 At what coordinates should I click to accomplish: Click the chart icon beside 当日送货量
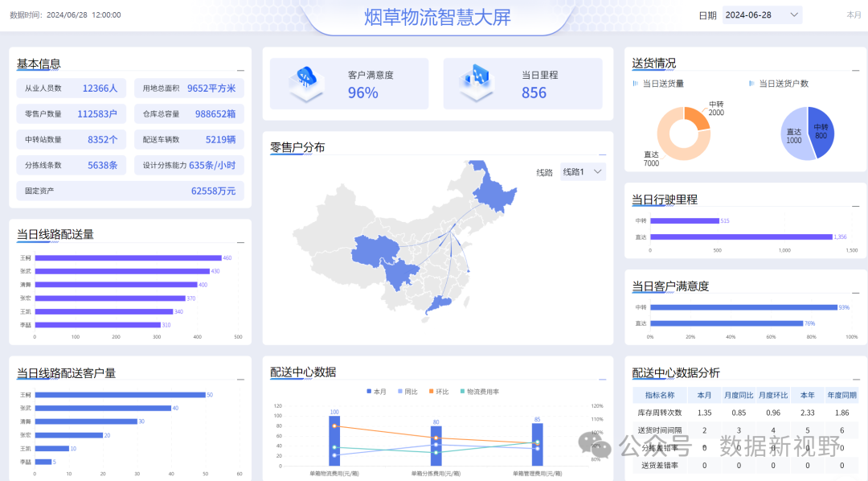[x=635, y=83]
